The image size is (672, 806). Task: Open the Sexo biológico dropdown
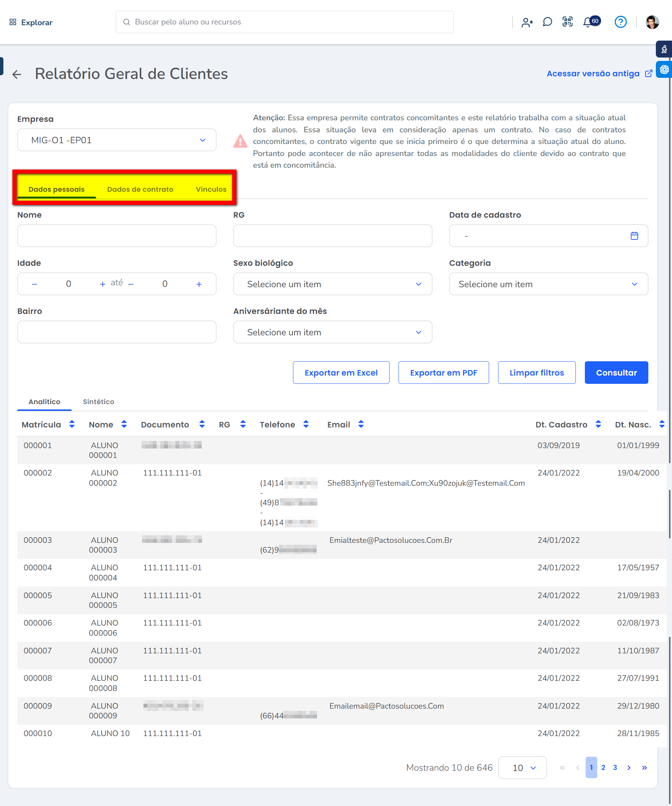click(332, 284)
